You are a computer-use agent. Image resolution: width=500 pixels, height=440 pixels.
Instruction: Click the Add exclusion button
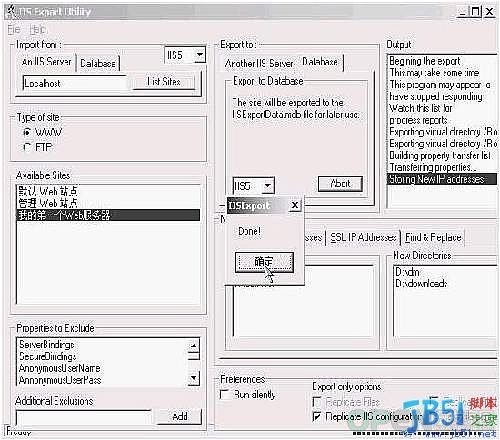coord(180,416)
